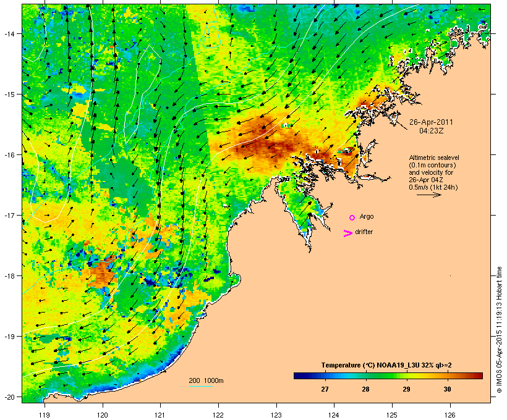Click the "Altimetric sealevel" caption line

[434, 157]
